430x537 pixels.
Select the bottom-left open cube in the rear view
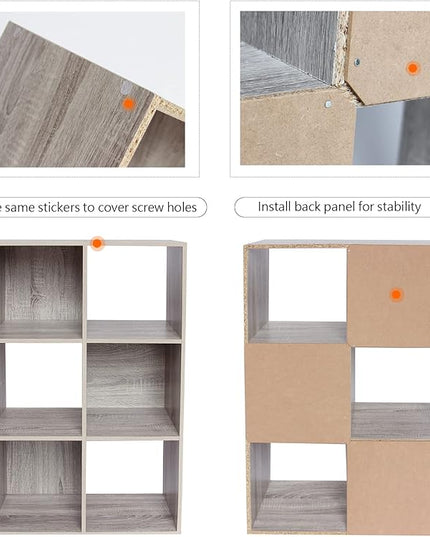[x=299, y=487]
